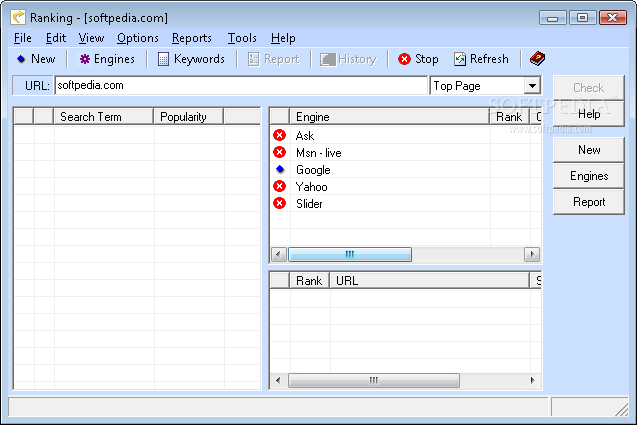
Task: Click into the URL field with softpedia.com
Action: tap(241, 85)
